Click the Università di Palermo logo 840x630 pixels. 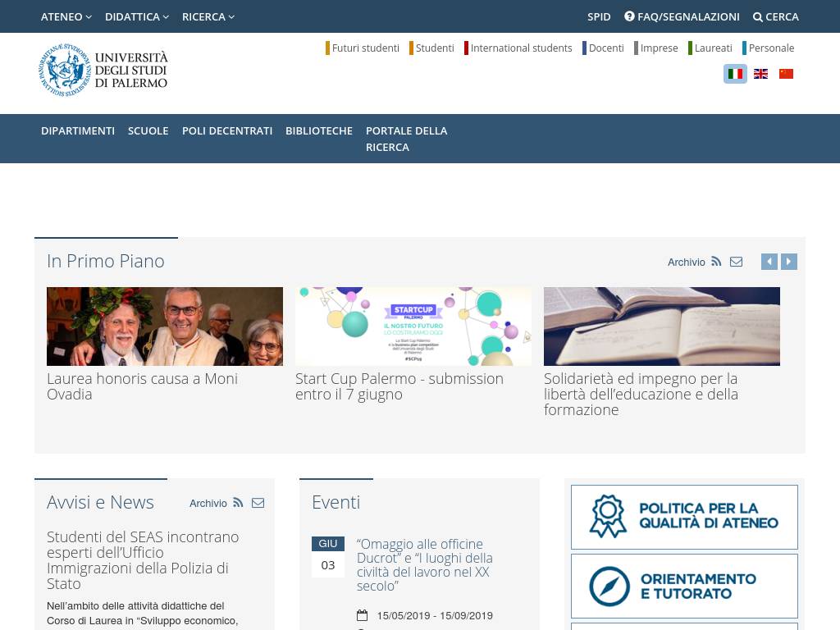point(103,70)
